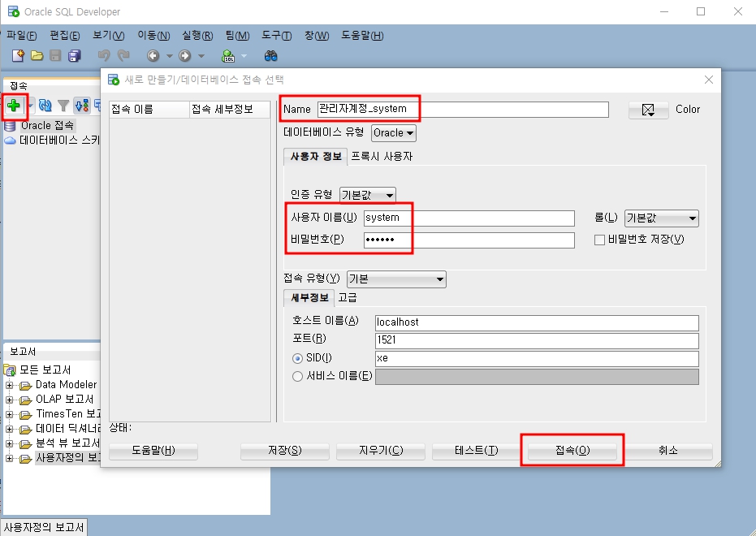
Task: Click the single-disk Save toolbar icon
Action: pyautogui.click(x=55, y=56)
